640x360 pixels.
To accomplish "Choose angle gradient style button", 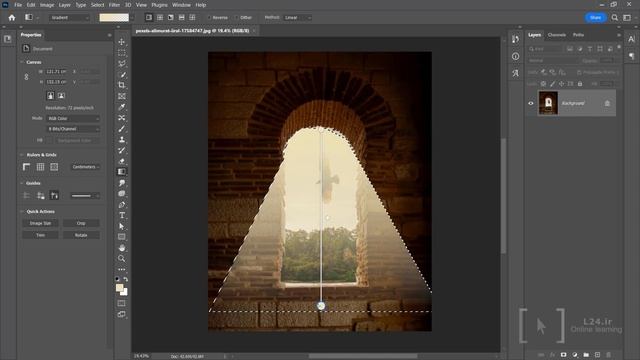I will [x=171, y=18].
